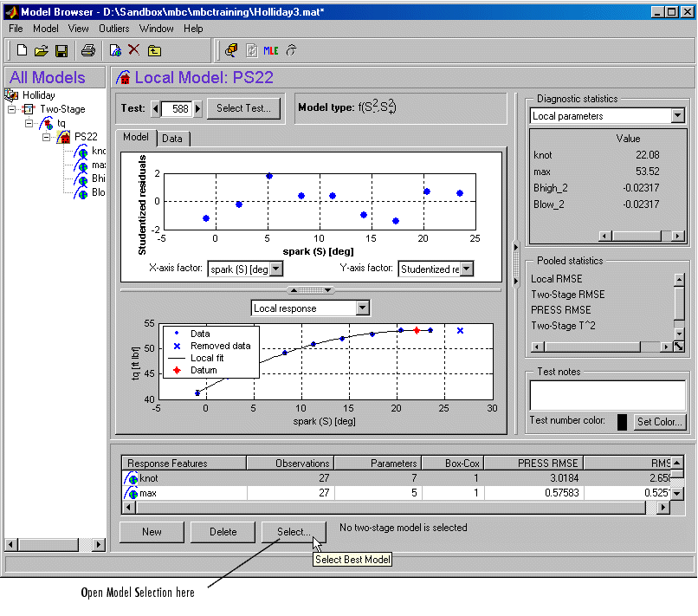Viewport: 698px width, 616px height.
Task: Delete current node with red X icon
Action: pos(133,49)
